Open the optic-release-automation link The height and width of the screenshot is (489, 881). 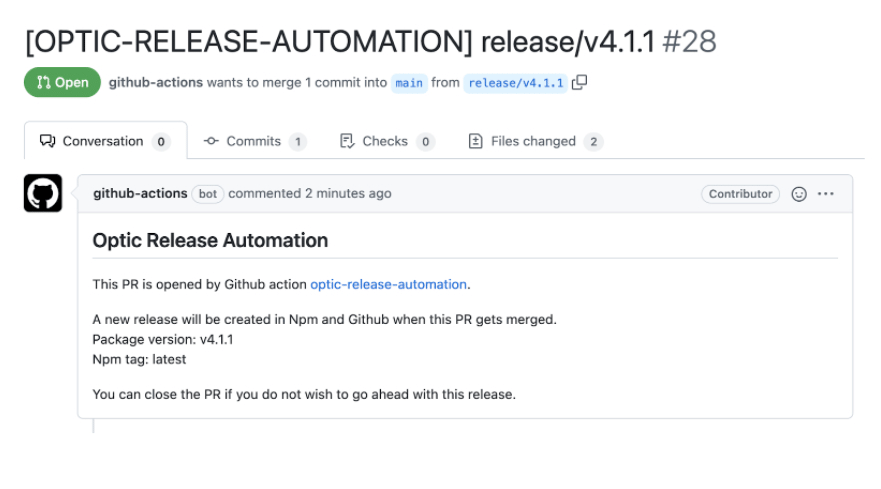(388, 284)
